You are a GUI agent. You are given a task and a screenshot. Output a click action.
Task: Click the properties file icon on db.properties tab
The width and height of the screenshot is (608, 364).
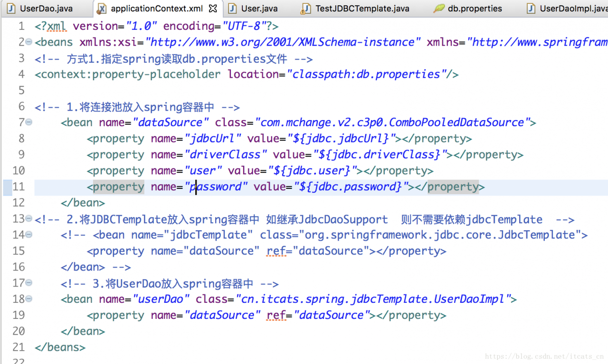(x=439, y=9)
